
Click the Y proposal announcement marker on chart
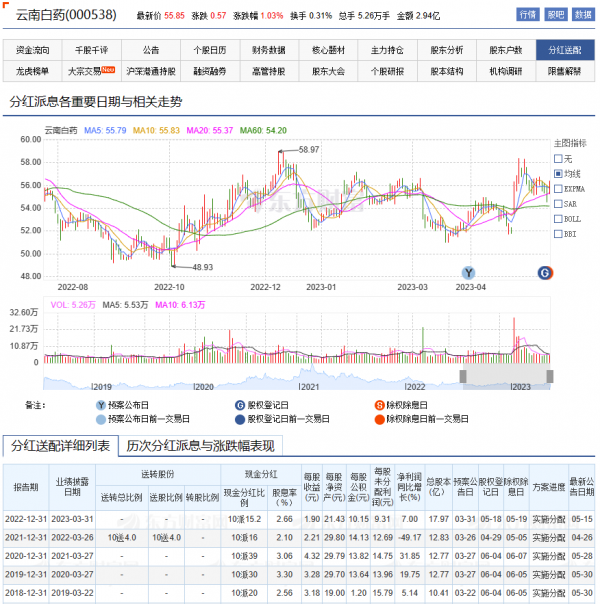click(467, 272)
